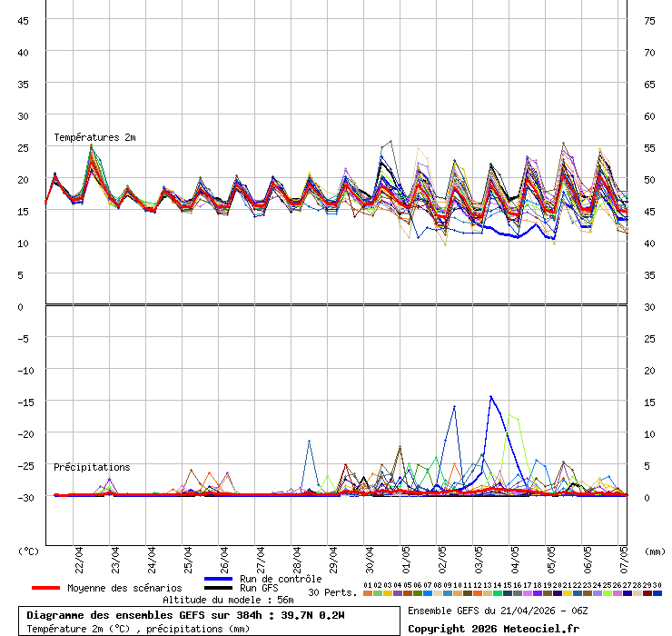Image resolution: width=672 pixels, height=636 pixels.
Task: Click perturbation 14 green swatch
Action: pyautogui.click(x=498, y=593)
